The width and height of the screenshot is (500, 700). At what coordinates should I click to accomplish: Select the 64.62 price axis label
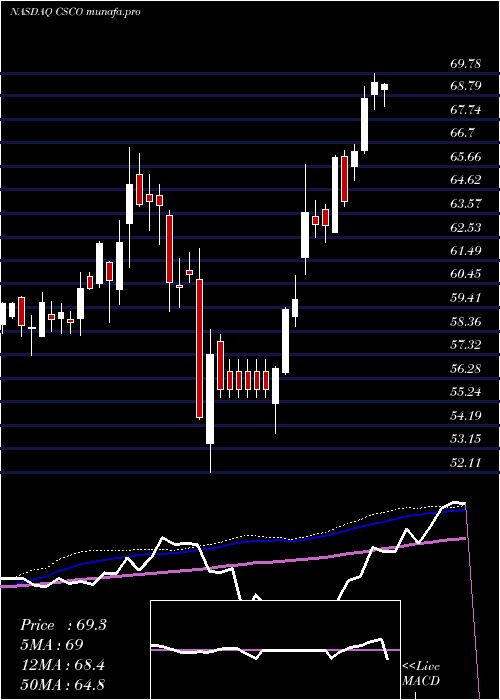click(466, 179)
